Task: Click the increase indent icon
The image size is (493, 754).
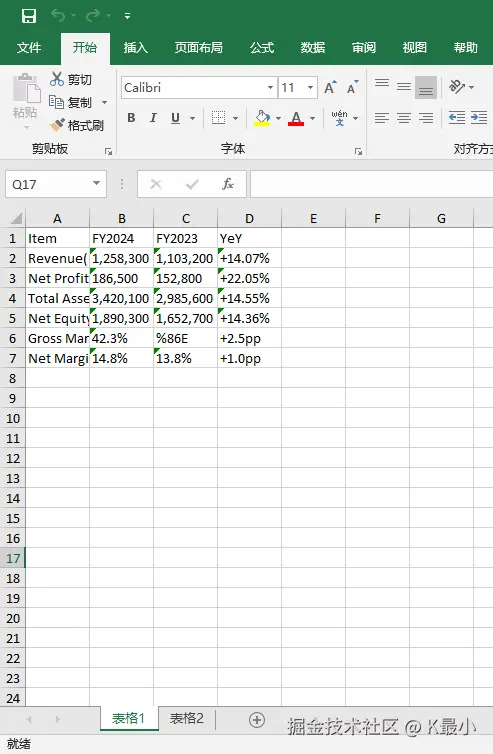Action: pos(479,118)
